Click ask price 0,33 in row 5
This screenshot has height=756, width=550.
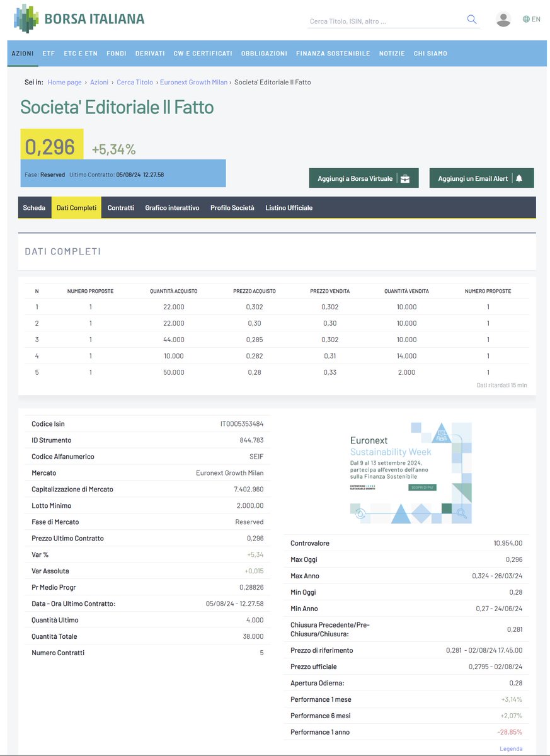click(329, 372)
